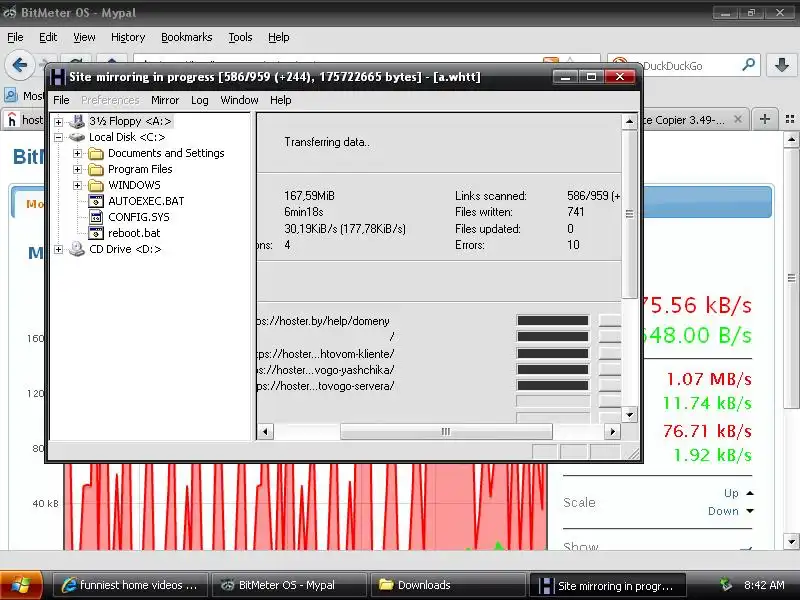Screen dimensions: 800x600
Task: Open the browser View menu
Action: click(x=84, y=37)
